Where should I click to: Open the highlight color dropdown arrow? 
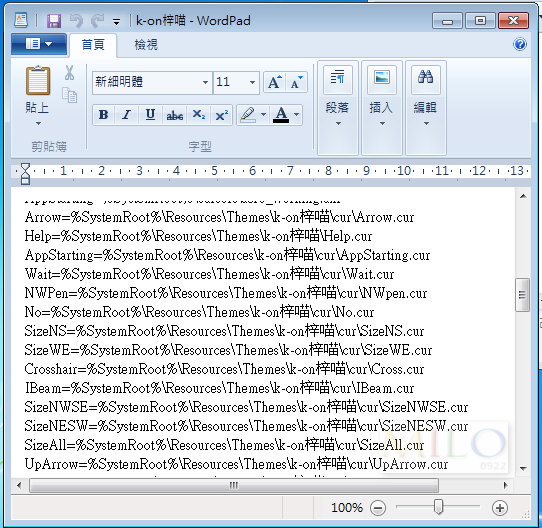[263, 114]
